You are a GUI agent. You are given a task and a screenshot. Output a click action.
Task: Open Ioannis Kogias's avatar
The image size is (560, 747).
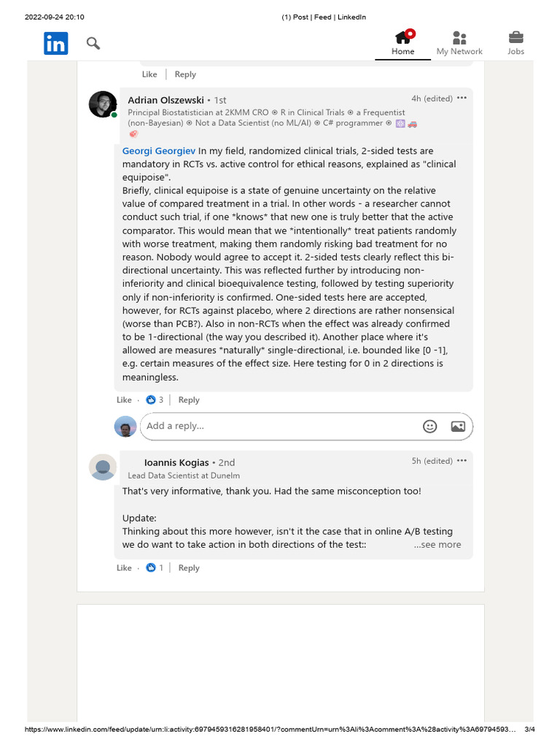102,467
